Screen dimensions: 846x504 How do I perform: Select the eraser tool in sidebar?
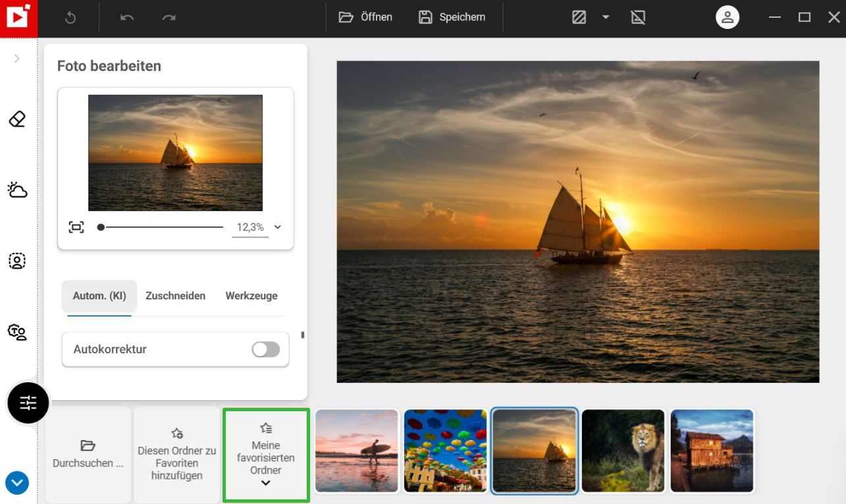click(x=17, y=119)
